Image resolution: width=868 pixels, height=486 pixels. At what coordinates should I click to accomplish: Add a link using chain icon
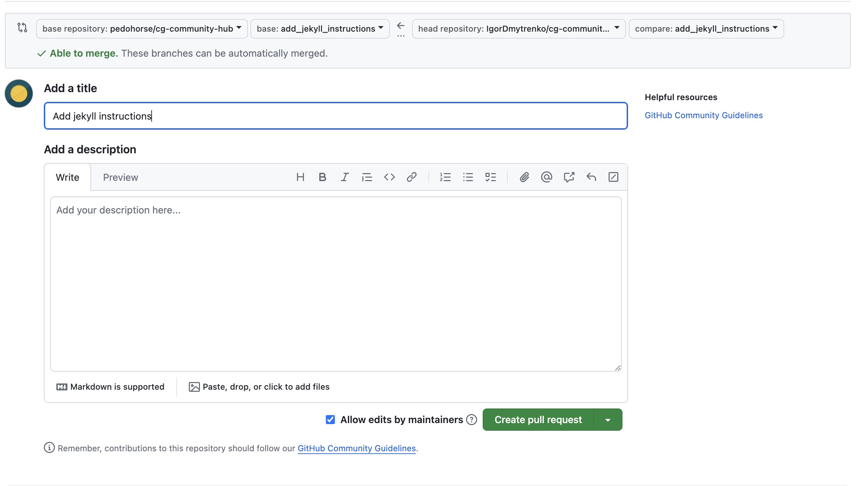click(411, 177)
